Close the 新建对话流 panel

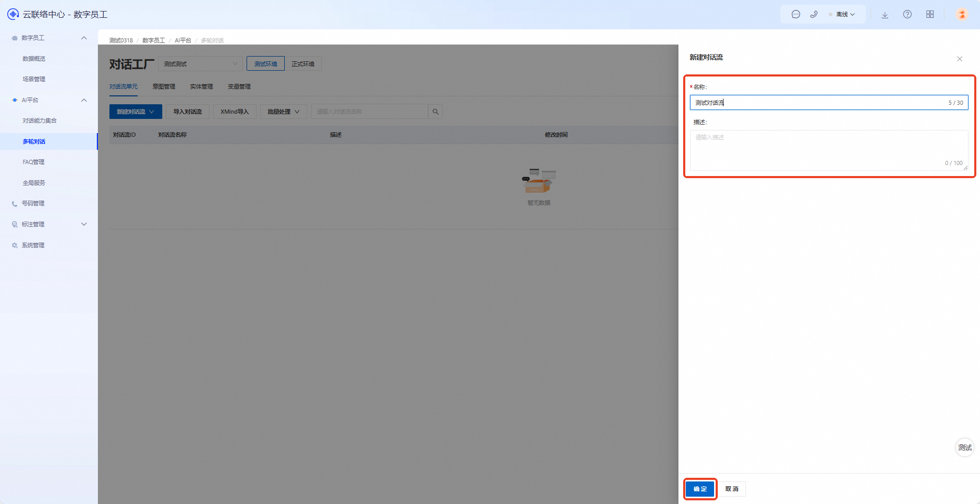[x=960, y=59]
